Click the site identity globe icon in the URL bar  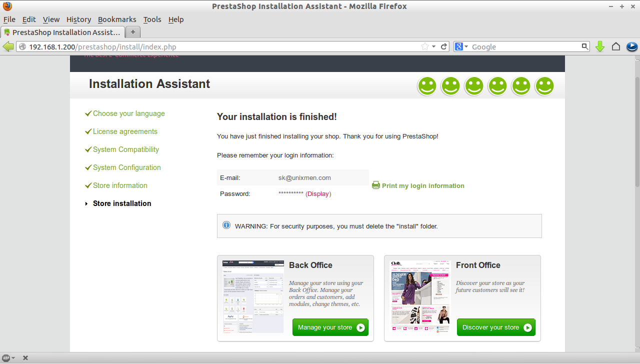coord(22,46)
